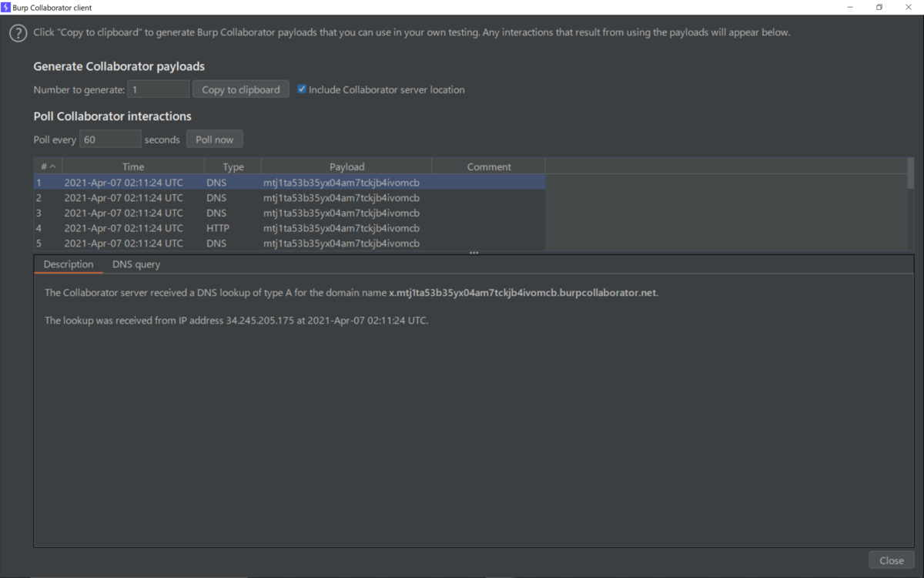Click the Poll now button
Viewport: 924px width, 578px height.
[x=215, y=139]
